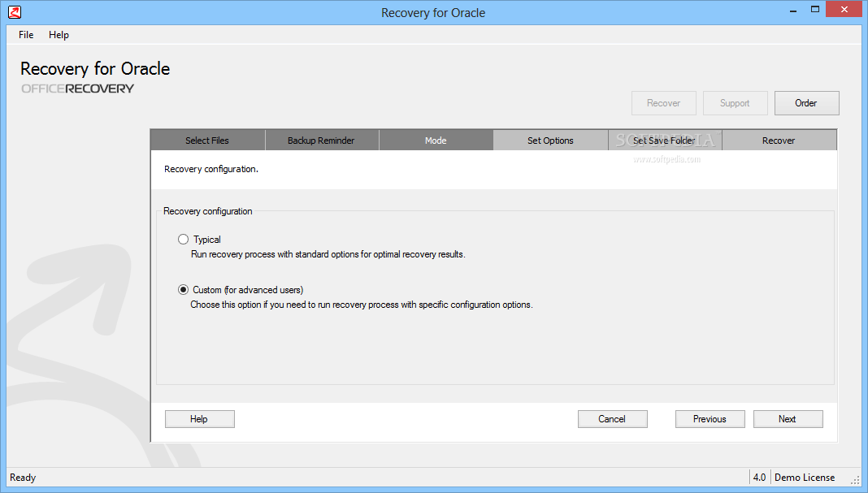Click the Help button at bottom left
The height and width of the screenshot is (493, 868).
click(200, 419)
